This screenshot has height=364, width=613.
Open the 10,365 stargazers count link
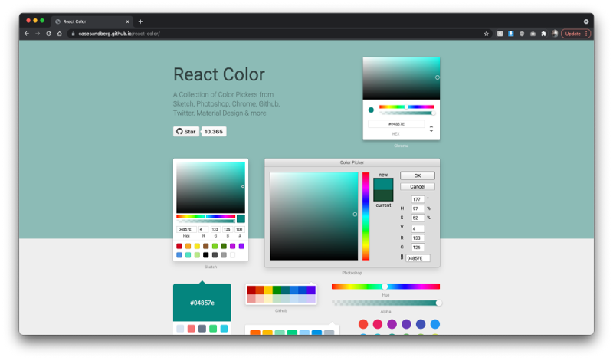214,131
